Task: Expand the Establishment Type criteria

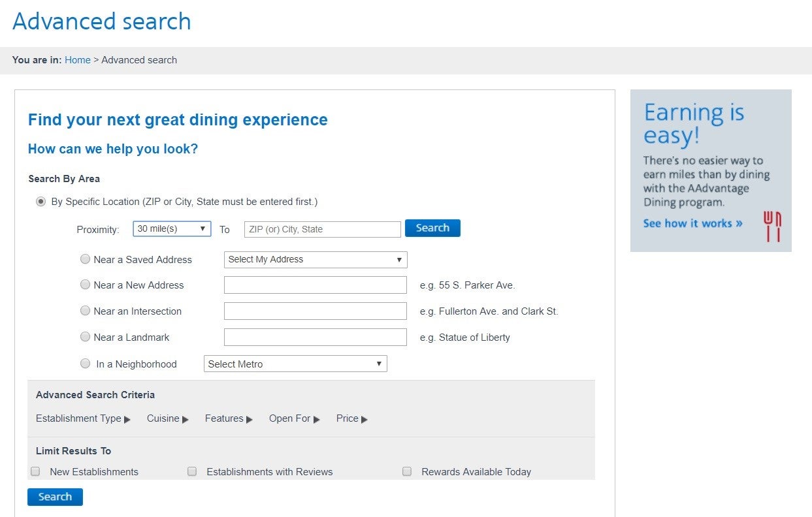Action: pyautogui.click(x=83, y=419)
